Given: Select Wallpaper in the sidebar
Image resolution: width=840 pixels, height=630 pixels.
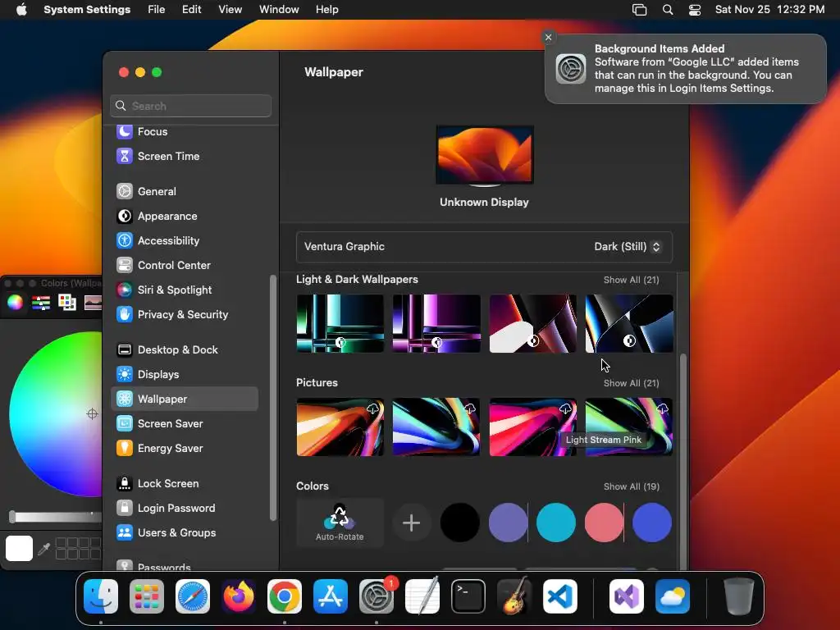Looking at the screenshot, I should pos(185,399).
